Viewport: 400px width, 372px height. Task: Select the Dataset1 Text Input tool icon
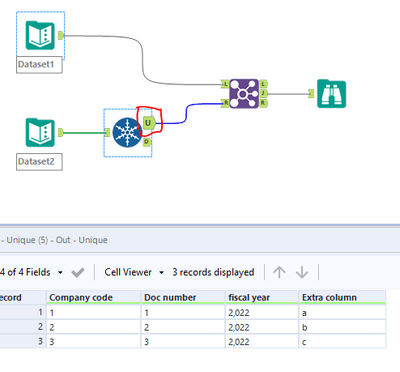point(40,35)
